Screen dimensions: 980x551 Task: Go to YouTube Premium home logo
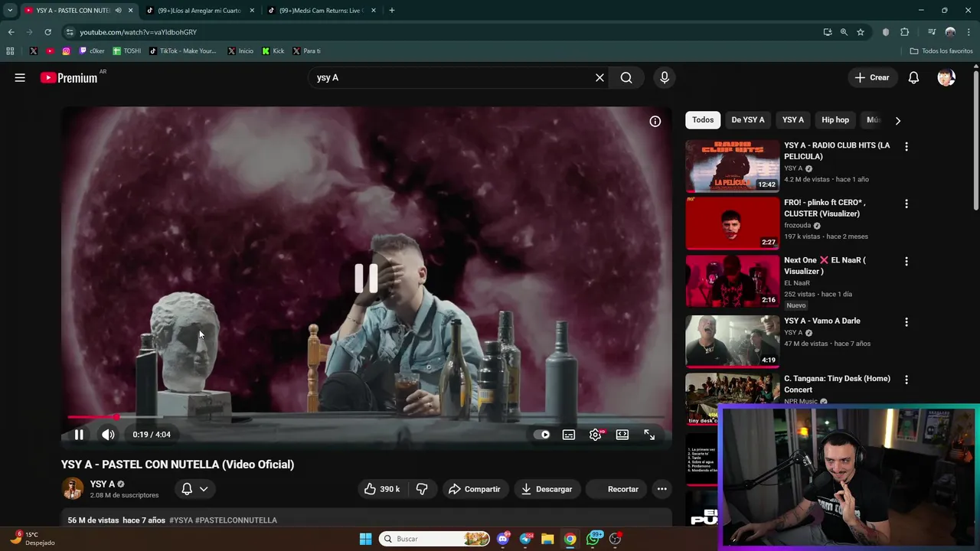click(x=69, y=77)
